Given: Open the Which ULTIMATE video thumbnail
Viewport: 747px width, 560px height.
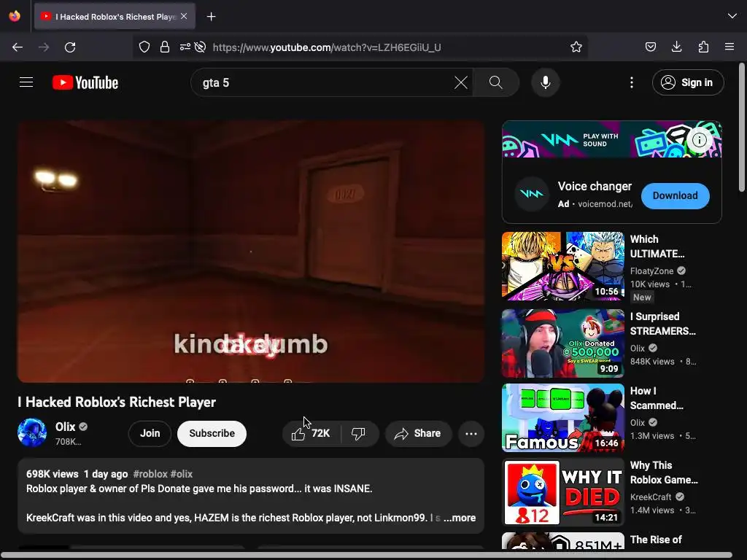Looking at the screenshot, I should [563, 265].
